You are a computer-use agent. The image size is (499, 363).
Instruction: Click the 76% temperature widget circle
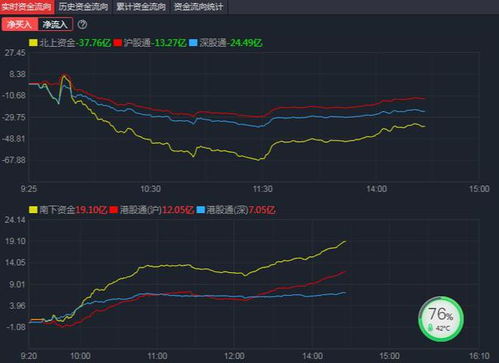tap(441, 319)
